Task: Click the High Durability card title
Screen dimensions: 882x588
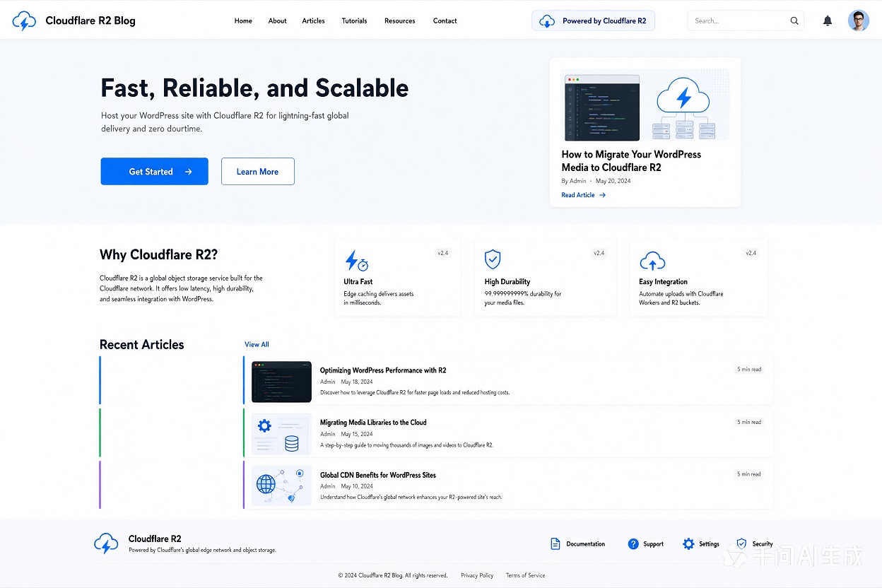Action: 507,281
